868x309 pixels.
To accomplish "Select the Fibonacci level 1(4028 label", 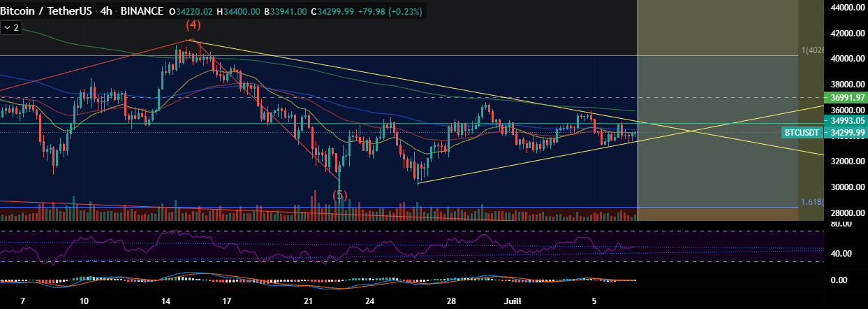I will [x=813, y=50].
